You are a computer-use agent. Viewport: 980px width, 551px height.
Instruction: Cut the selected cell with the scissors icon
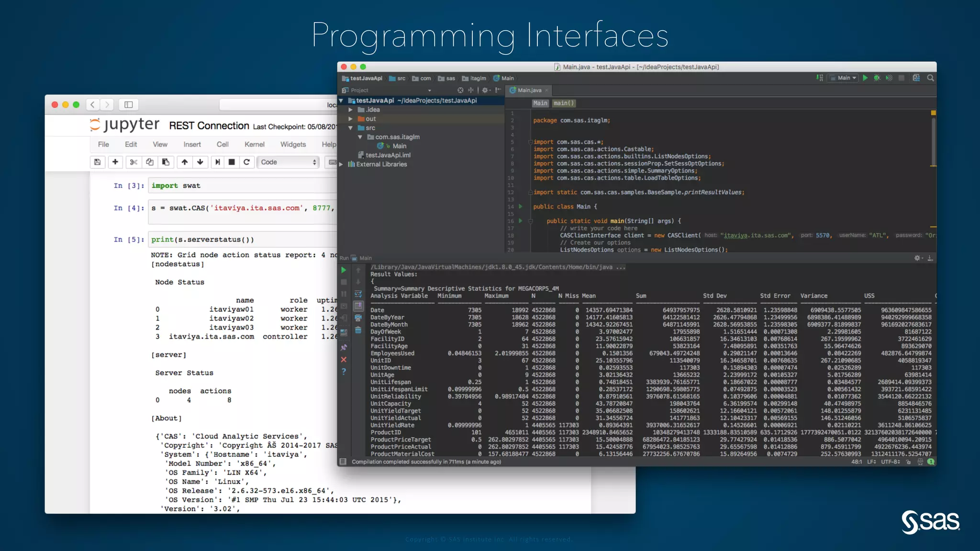click(x=134, y=162)
